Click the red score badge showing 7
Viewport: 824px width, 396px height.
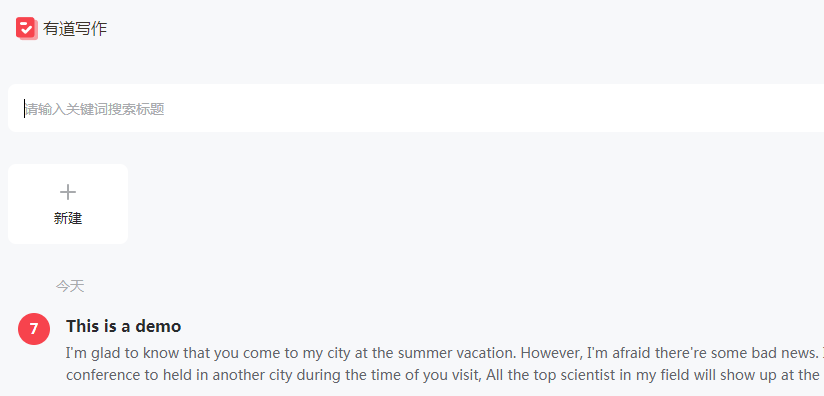click(x=34, y=329)
